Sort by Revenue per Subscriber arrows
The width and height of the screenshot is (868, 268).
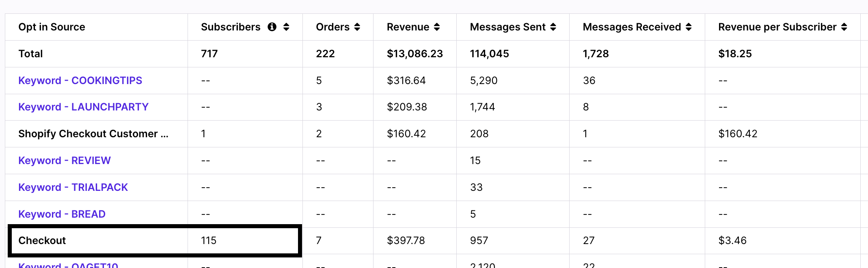click(844, 27)
